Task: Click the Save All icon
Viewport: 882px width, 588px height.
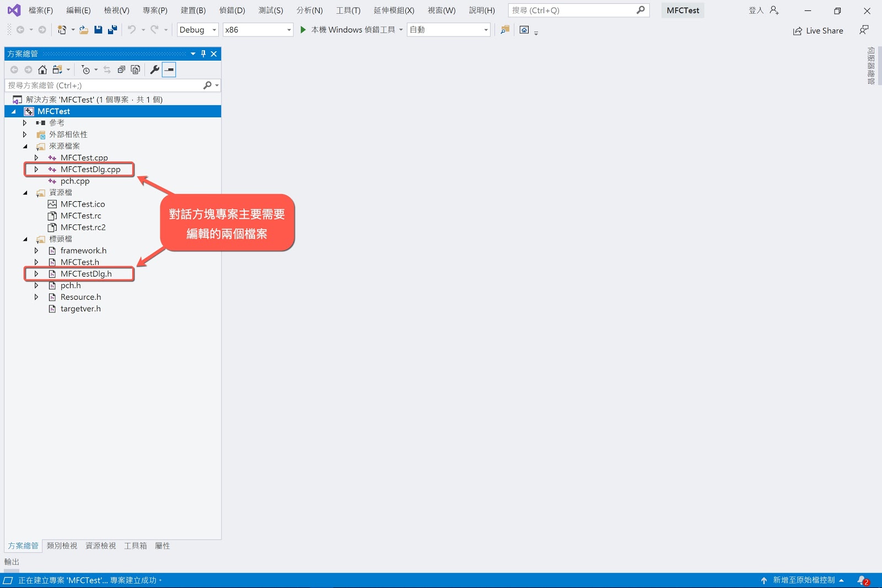Action: [x=112, y=30]
